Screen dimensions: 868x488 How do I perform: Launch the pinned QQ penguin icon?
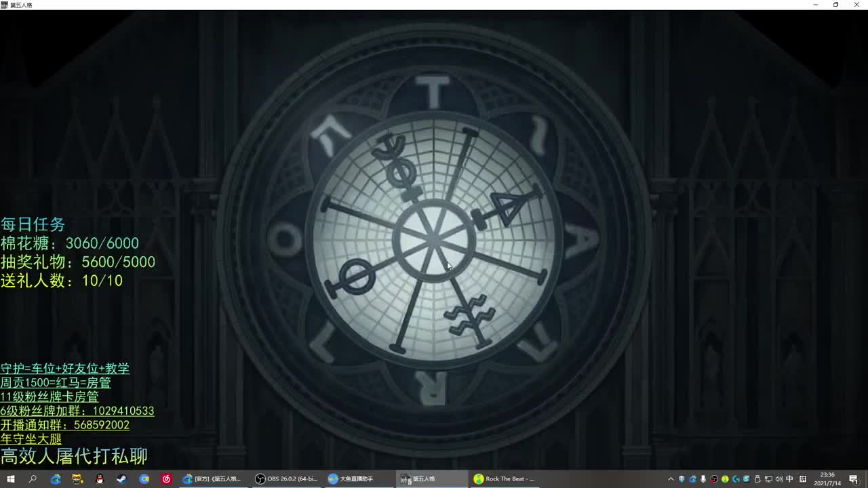[100, 479]
